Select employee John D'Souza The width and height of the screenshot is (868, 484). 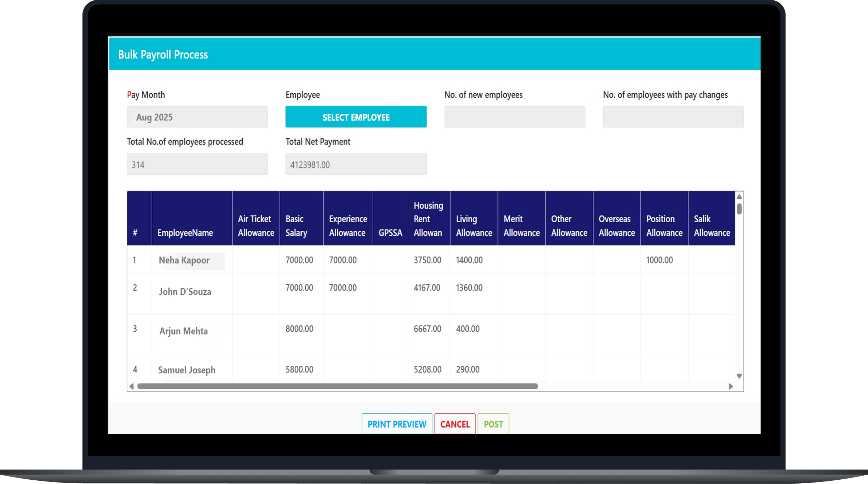pyautogui.click(x=185, y=292)
